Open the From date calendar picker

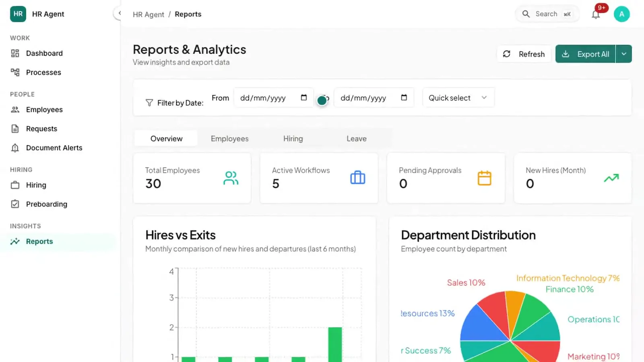point(304,98)
